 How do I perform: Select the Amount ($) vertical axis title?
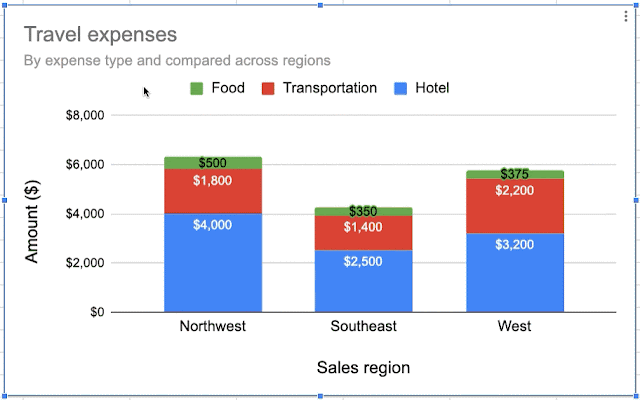[31, 221]
